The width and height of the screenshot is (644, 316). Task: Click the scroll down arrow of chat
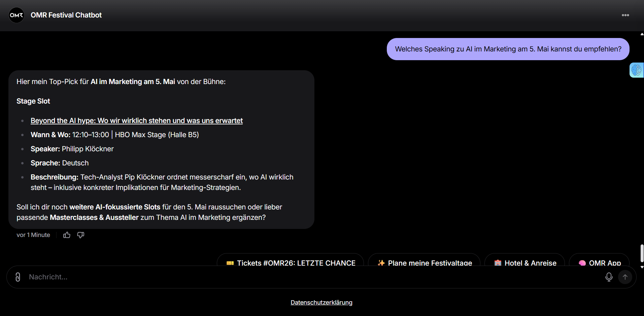(x=642, y=267)
